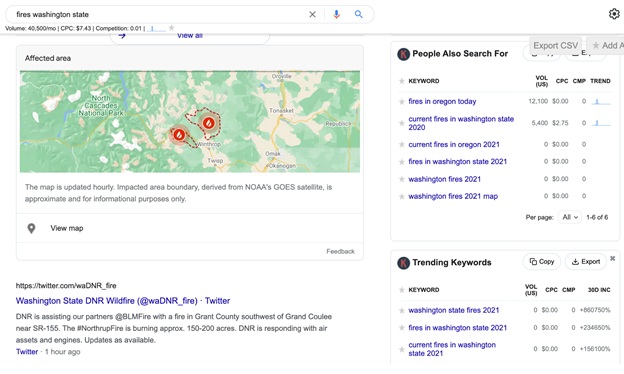Clear the search box with the X icon

pyautogui.click(x=312, y=14)
